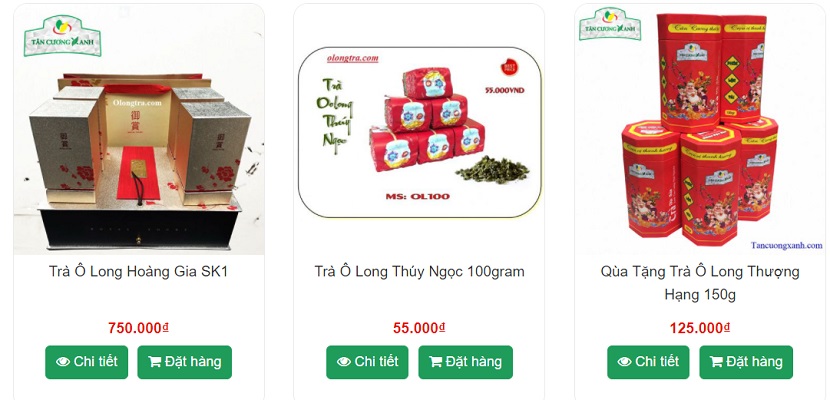Viewport: 830px width, 400px height.
Task: Click eye icon on Thúy Ngọc details button
Action: (x=344, y=362)
